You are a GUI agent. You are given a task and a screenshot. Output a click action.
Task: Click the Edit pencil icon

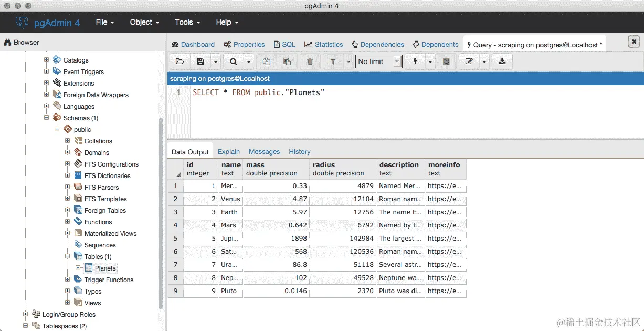(469, 61)
